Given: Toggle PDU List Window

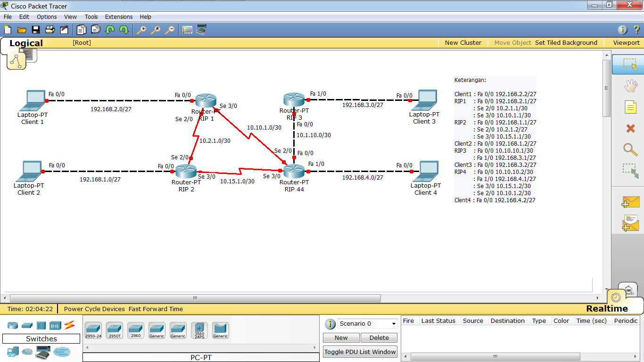Looking at the screenshot, I should [360, 352].
